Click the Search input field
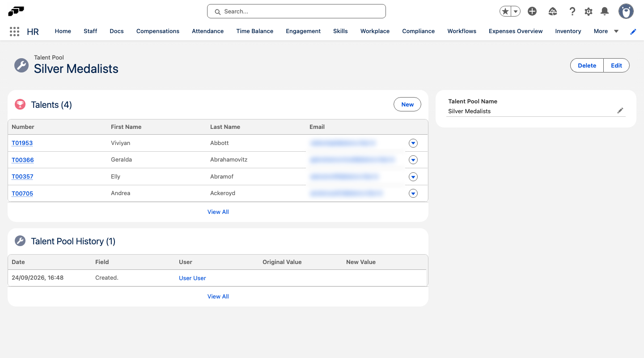 click(297, 12)
